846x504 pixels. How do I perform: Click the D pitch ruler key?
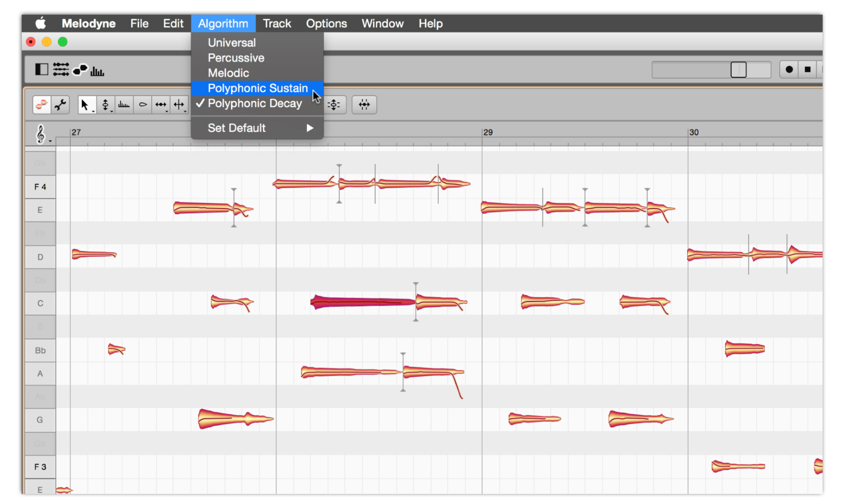40,257
